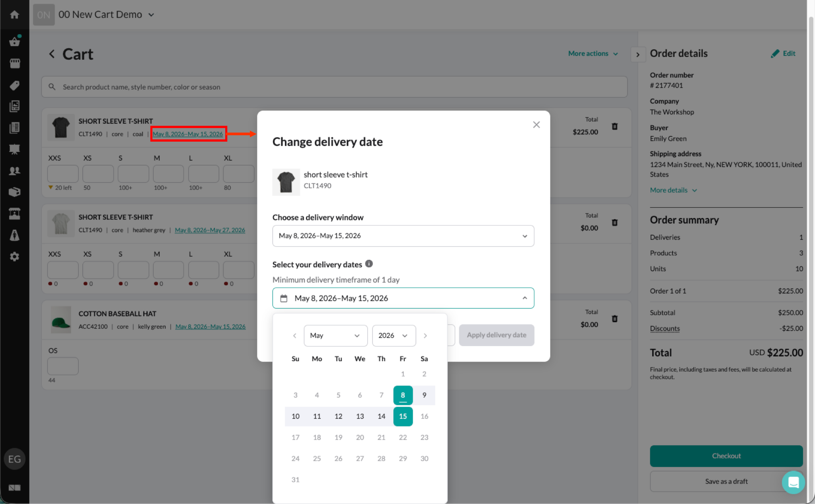The image size is (815, 504).
Task: Choose May 10 in the calendar
Action: [295, 416]
